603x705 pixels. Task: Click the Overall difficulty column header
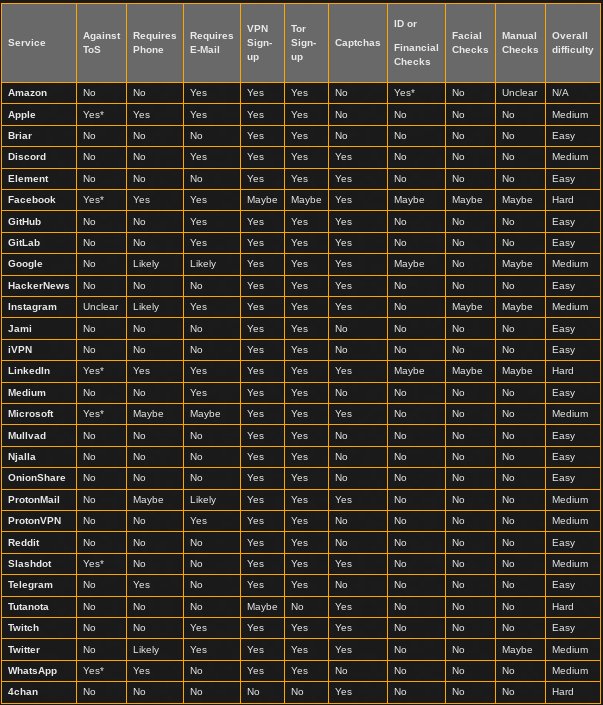point(572,43)
